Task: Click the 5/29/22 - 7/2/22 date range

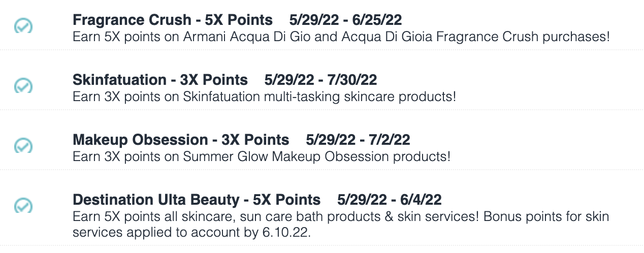Action: (358, 140)
